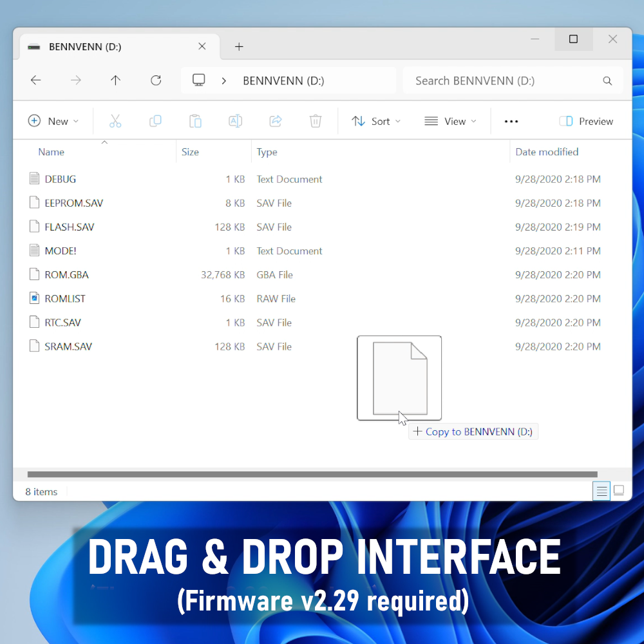644x644 pixels.
Task: Click the Cut scissors icon
Action: coord(115,121)
